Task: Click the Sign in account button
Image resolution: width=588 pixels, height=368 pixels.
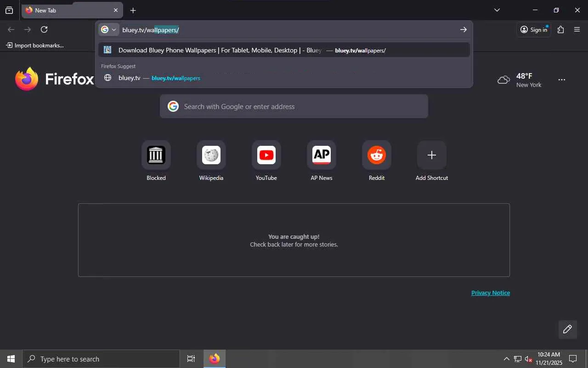Action: 534,29
